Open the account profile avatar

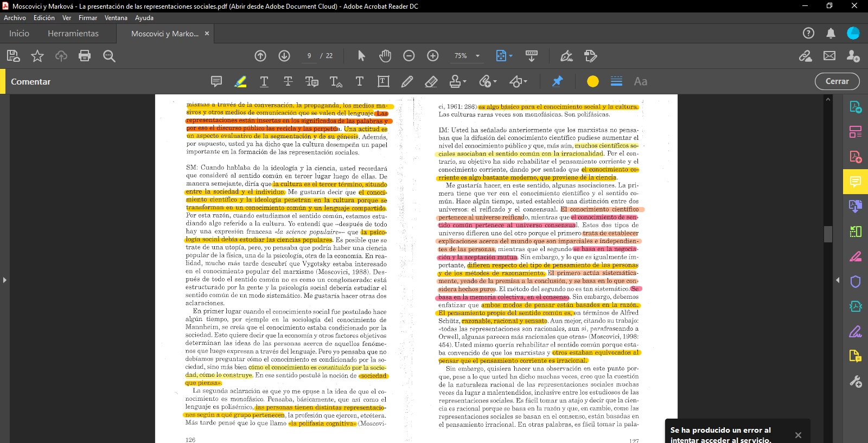(853, 33)
